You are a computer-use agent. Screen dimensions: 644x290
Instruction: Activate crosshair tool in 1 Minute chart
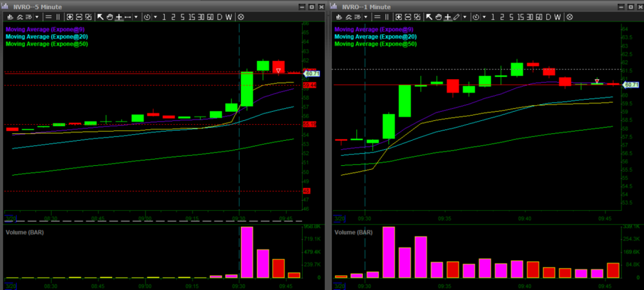coord(446,17)
